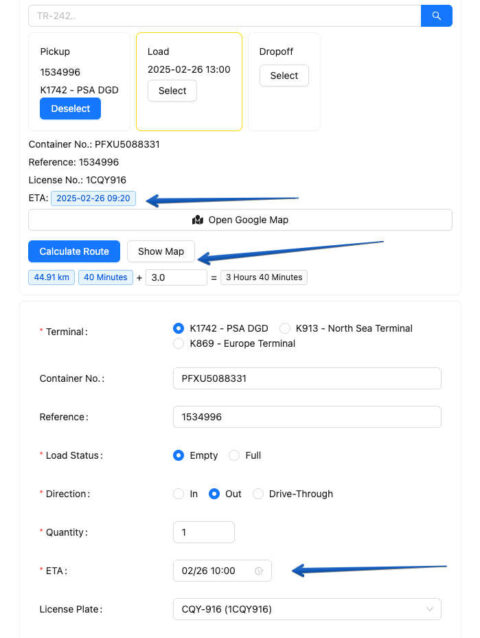Click the 3 Hours 40 Minutes total
Image resolution: width=480 pixels, height=638 pixels.
[264, 277]
